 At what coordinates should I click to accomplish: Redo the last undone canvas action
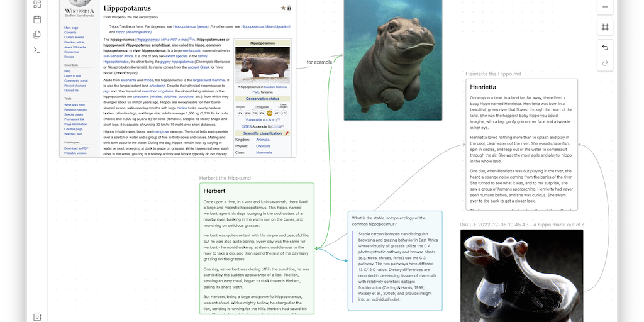click(x=605, y=62)
